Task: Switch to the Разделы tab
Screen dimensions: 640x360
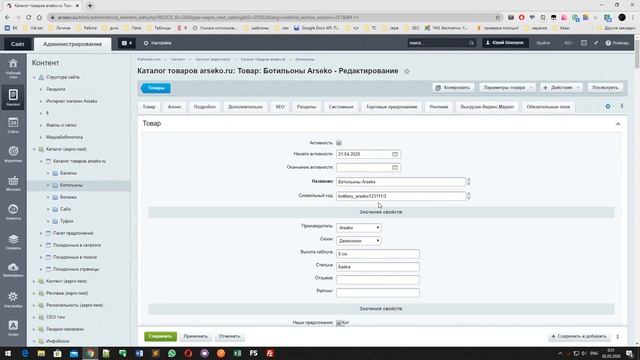Action: pyautogui.click(x=306, y=107)
